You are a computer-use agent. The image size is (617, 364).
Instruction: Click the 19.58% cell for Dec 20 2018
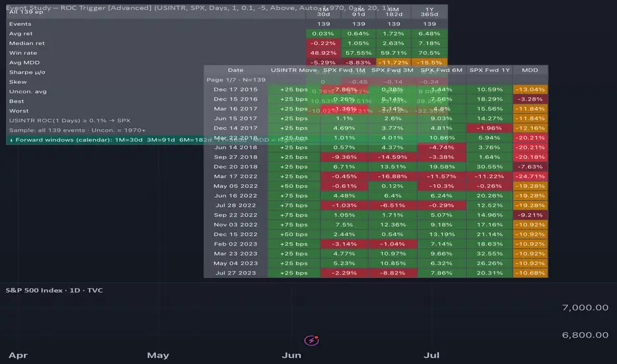point(441,167)
